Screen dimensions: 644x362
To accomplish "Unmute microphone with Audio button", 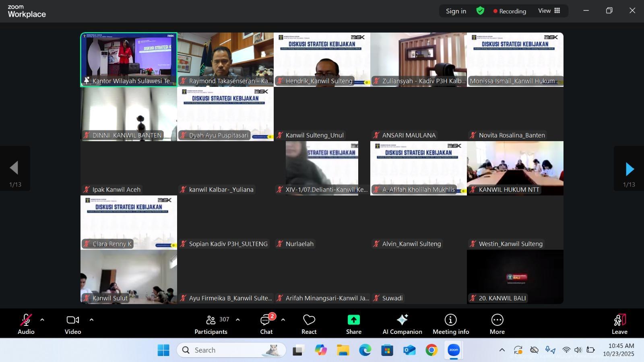I will click(26, 321).
